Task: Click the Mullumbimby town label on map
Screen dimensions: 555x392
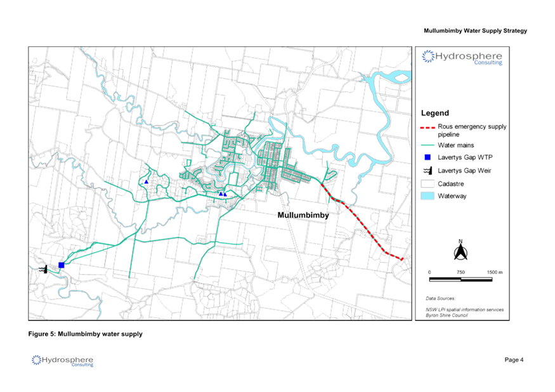Action: coord(303,215)
